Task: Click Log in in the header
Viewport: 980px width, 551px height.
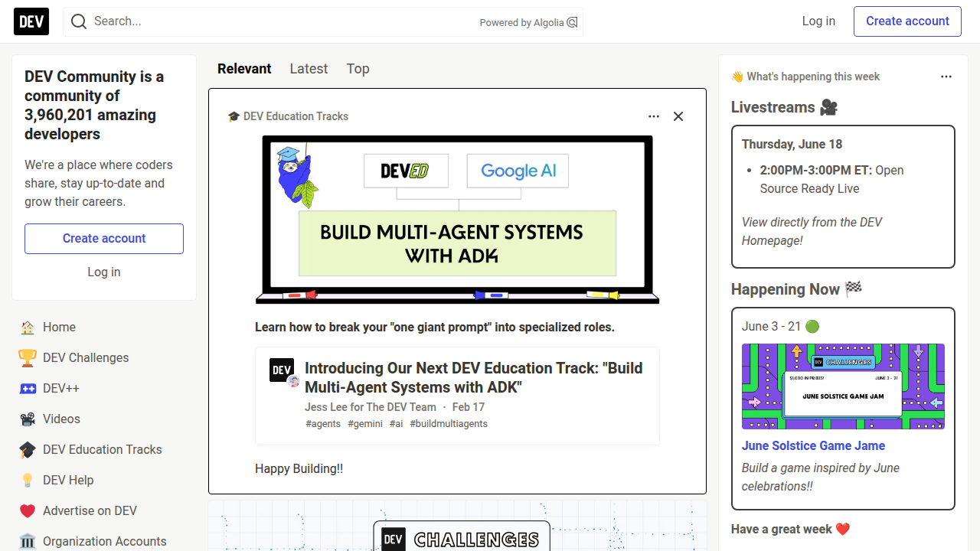Action: tap(818, 21)
